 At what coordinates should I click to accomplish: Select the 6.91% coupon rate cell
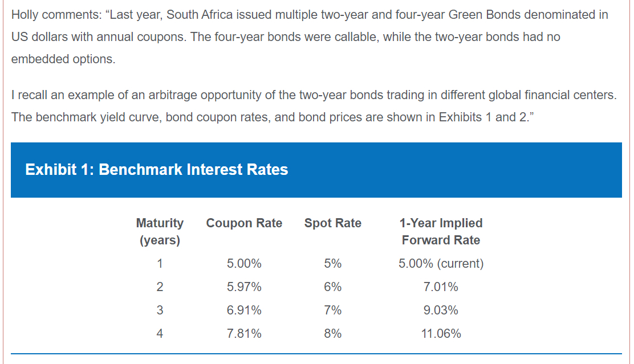point(244,310)
